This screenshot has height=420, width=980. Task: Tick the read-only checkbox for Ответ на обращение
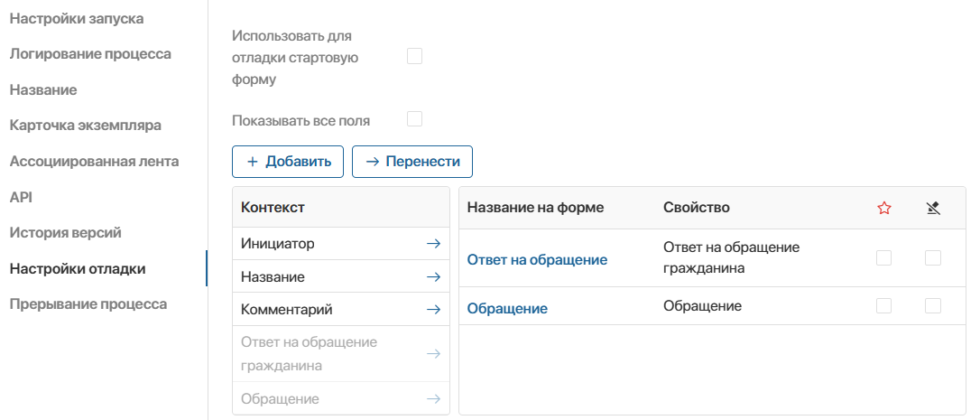click(x=933, y=258)
